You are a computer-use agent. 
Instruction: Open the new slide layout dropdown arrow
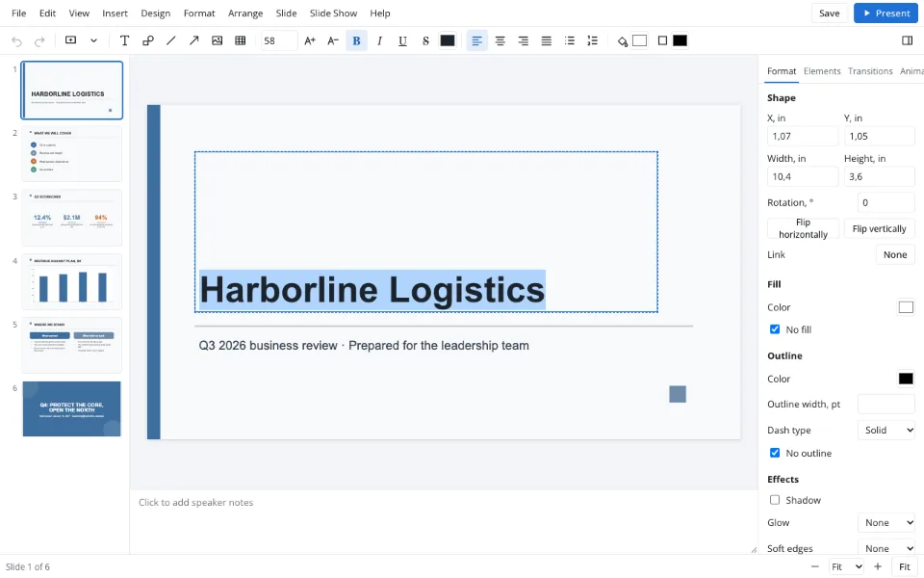pos(93,40)
